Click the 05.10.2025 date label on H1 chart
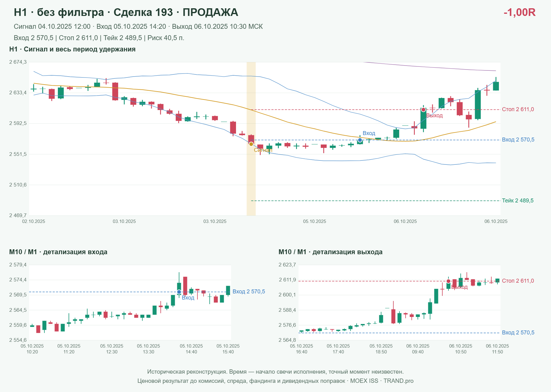The height and width of the screenshot is (392, 551). (x=315, y=221)
